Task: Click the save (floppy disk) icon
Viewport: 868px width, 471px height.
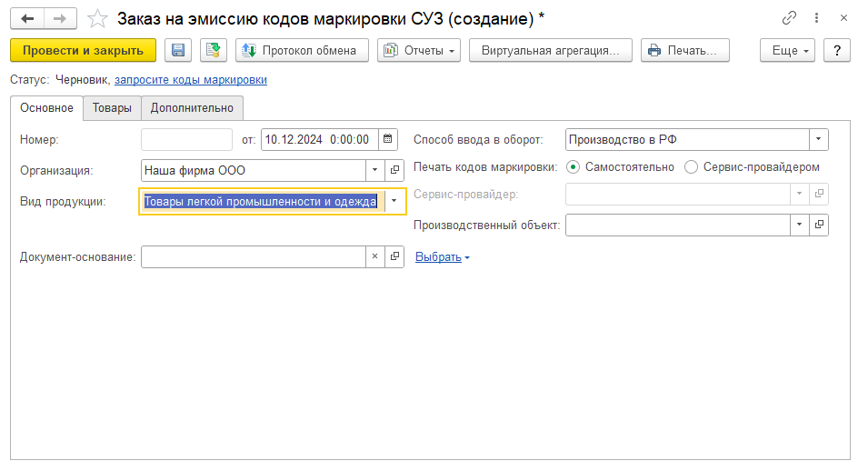Action: pos(178,50)
